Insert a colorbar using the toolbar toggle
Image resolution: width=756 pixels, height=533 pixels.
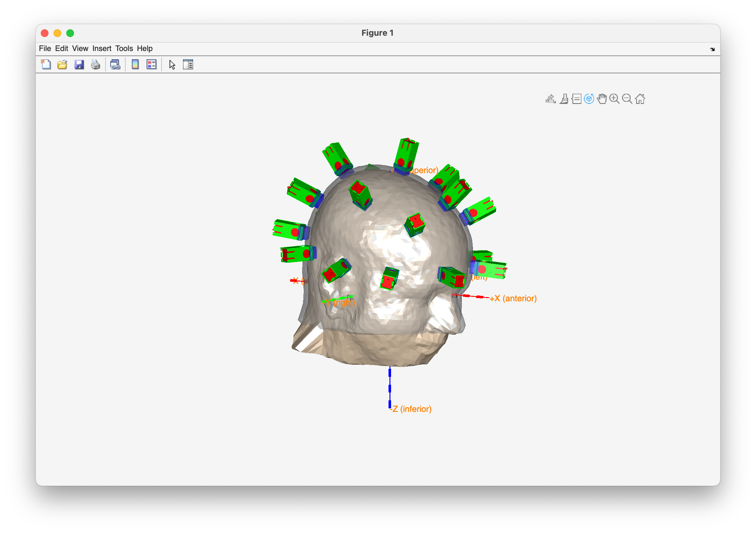coord(135,65)
